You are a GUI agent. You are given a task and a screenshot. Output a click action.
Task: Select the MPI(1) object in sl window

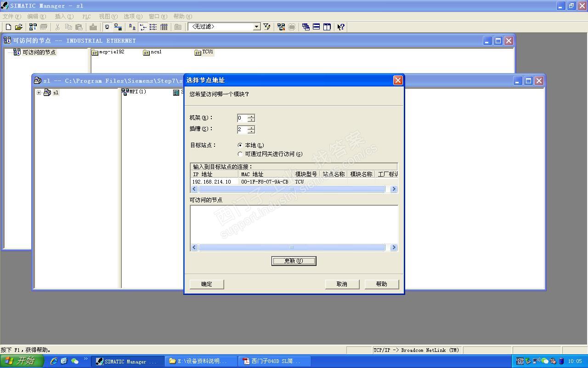134,92
